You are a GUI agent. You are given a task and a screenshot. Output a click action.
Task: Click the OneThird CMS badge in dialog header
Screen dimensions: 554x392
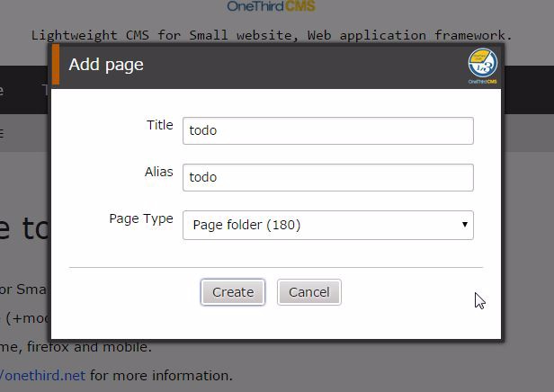click(x=483, y=67)
